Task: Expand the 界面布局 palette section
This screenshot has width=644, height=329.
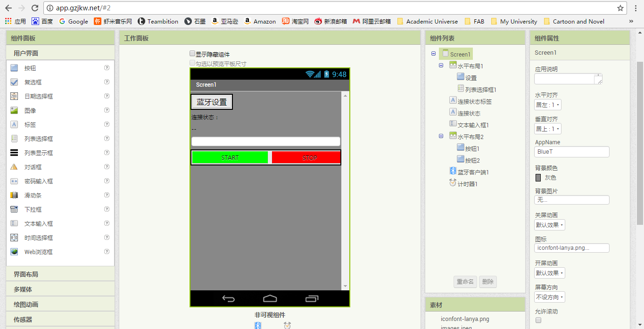Action: point(60,274)
